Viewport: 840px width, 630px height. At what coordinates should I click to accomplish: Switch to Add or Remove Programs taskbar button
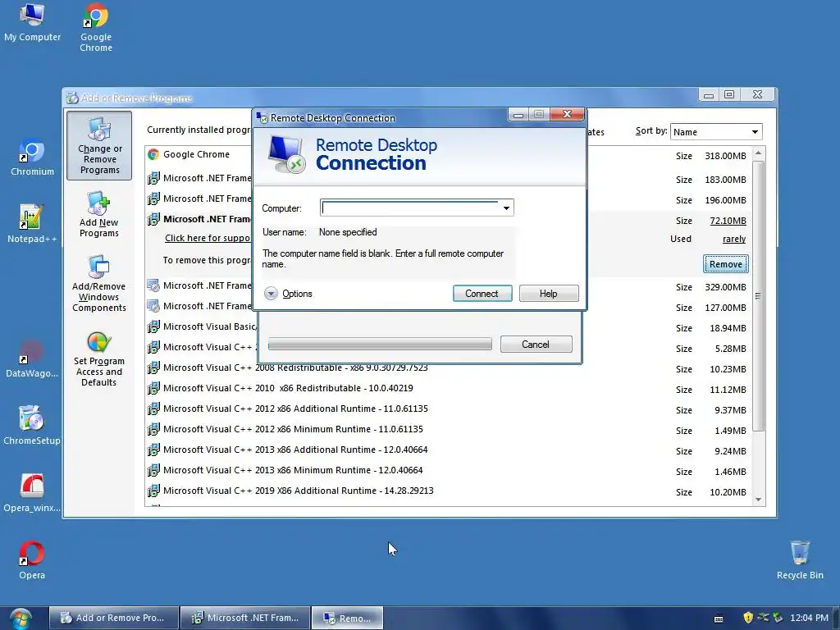point(113,618)
